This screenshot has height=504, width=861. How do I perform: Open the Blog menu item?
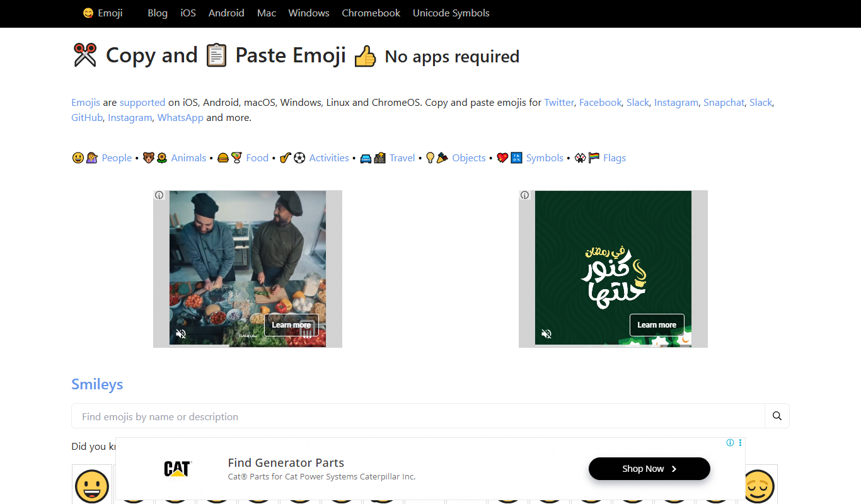click(158, 13)
